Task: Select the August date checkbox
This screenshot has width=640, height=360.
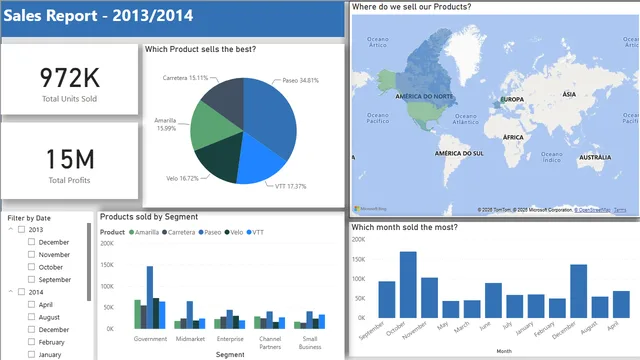Action: click(31, 317)
